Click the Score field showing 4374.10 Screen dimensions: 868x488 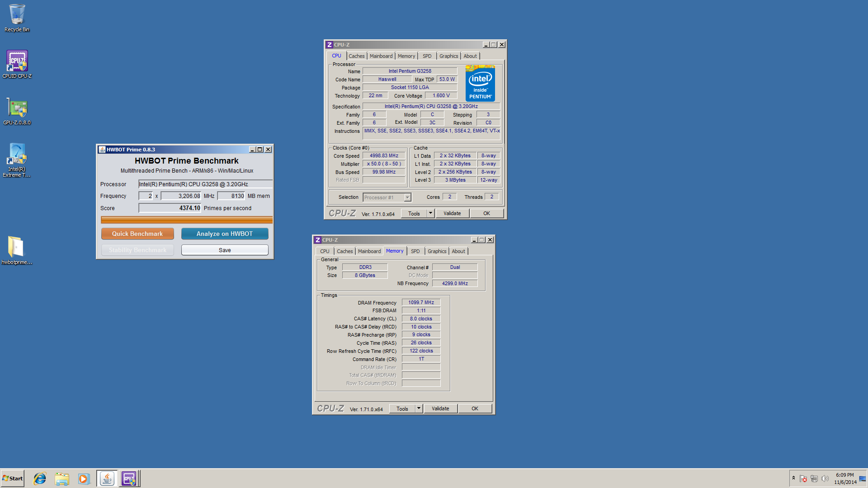tap(170, 208)
